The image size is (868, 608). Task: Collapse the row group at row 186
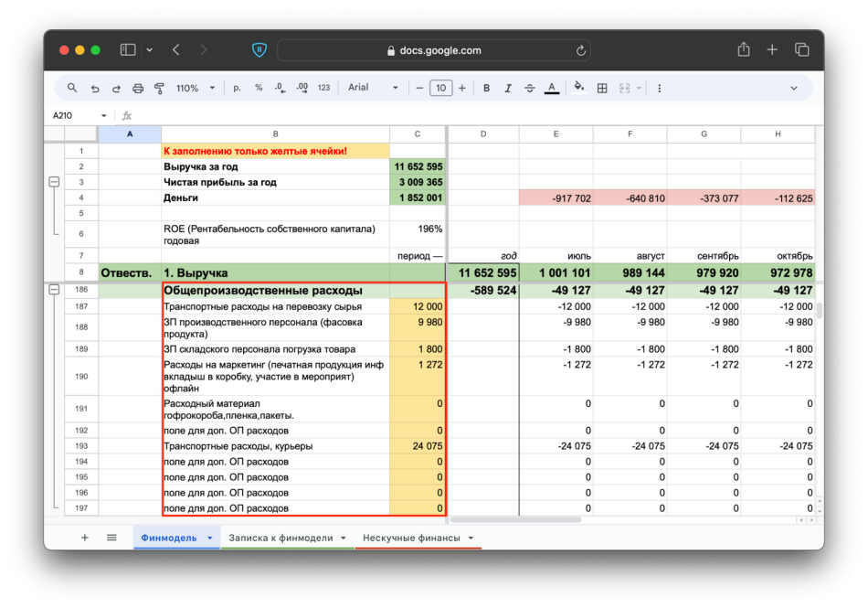coord(54,291)
